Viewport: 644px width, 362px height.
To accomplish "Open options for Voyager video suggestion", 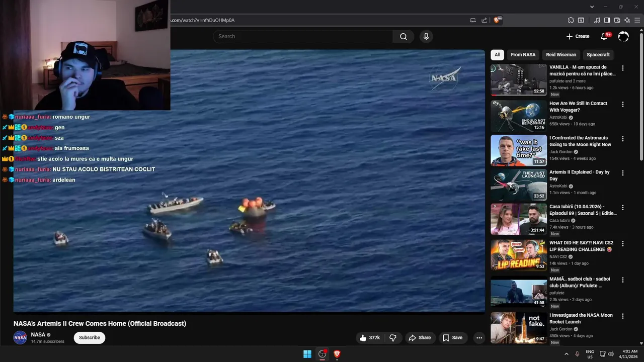I will pos(623,104).
